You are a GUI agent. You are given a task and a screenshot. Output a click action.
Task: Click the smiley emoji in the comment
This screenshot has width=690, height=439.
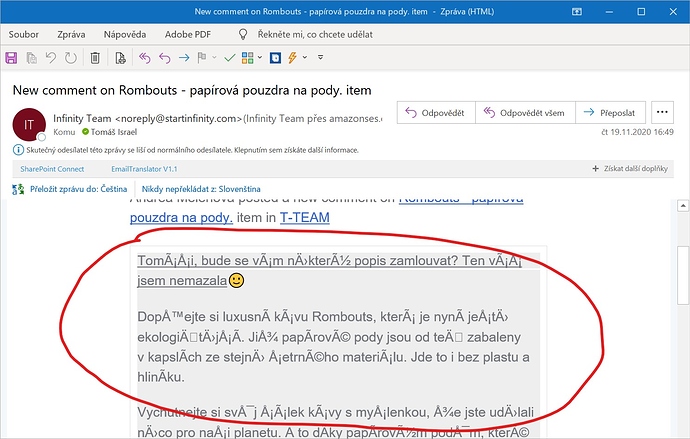tap(236, 280)
